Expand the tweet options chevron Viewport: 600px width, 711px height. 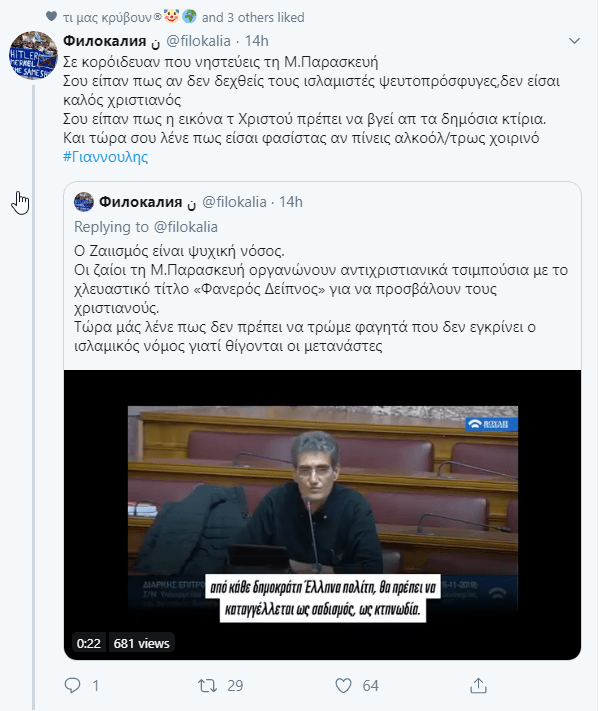[575, 41]
